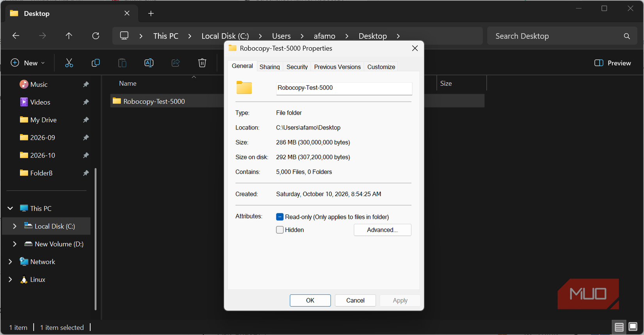Close the Properties dialog with X
644x335 pixels.
(415, 48)
